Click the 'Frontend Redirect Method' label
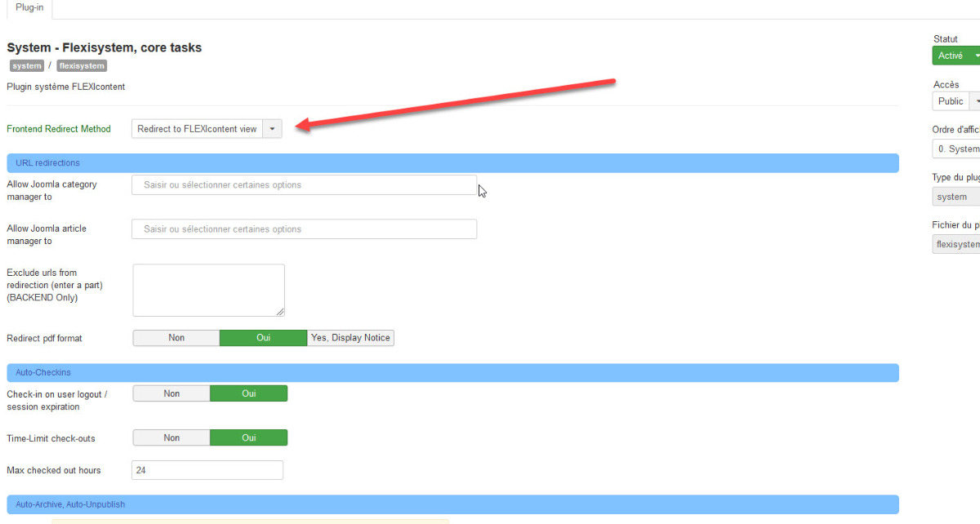Image resolution: width=980 pixels, height=524 pixels. tap(59, 129)
